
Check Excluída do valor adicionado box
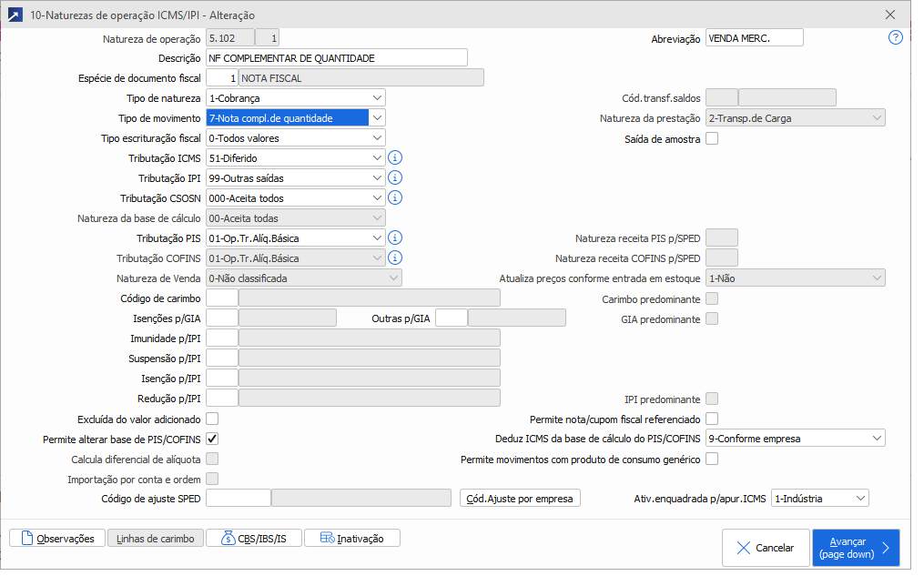pos(212,419)
